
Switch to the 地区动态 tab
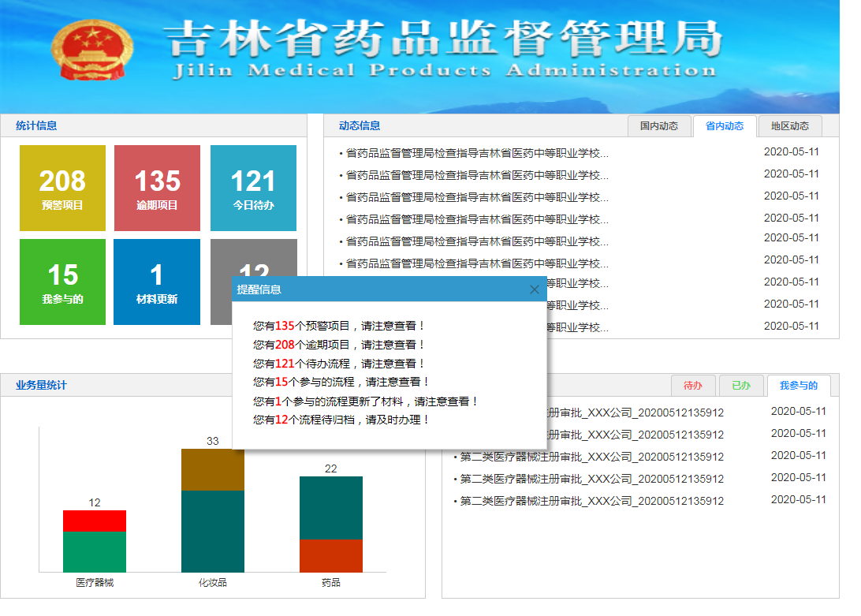(x=789, y=126)
